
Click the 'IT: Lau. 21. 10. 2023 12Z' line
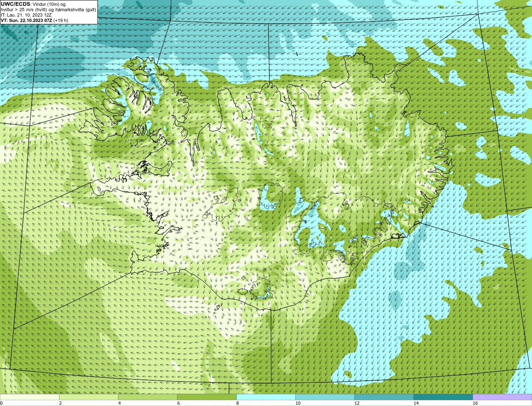(x=26, y=15)
